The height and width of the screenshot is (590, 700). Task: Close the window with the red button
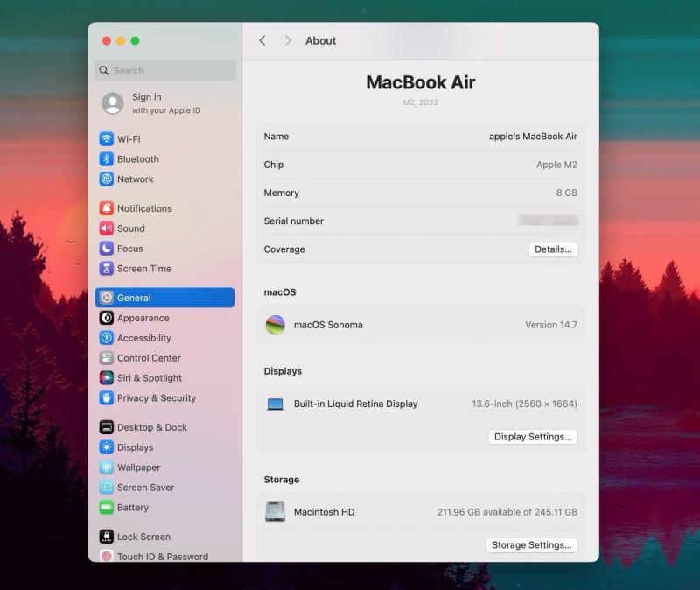click(106, 41)
